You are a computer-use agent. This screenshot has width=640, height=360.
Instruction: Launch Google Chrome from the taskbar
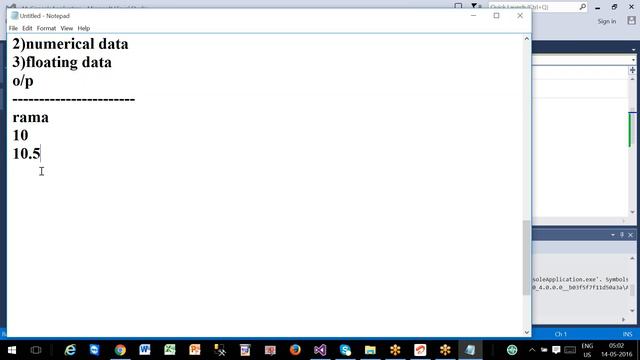120,350
